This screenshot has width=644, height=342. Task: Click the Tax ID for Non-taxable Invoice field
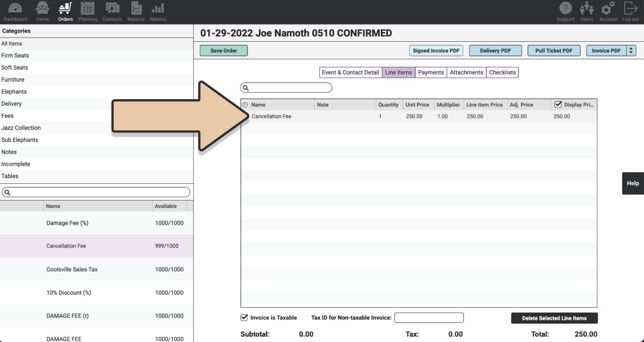[x=429, y=318]
